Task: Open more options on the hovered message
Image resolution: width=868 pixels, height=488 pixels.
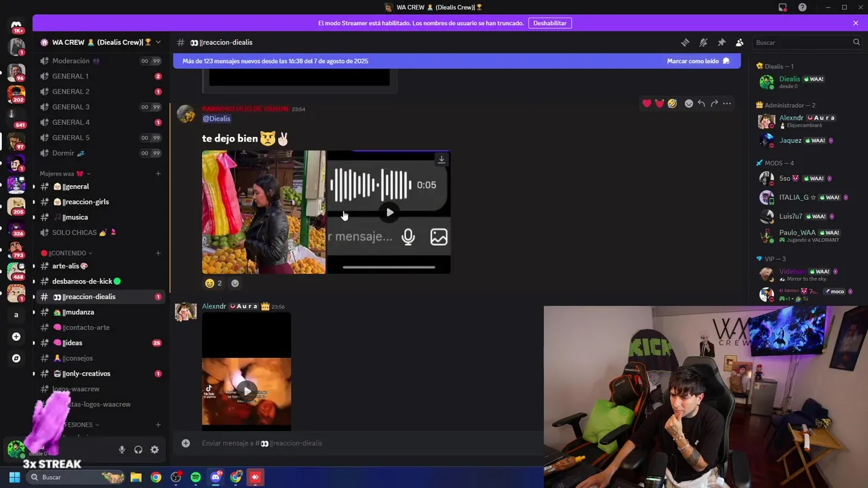Action: point(727,104)
